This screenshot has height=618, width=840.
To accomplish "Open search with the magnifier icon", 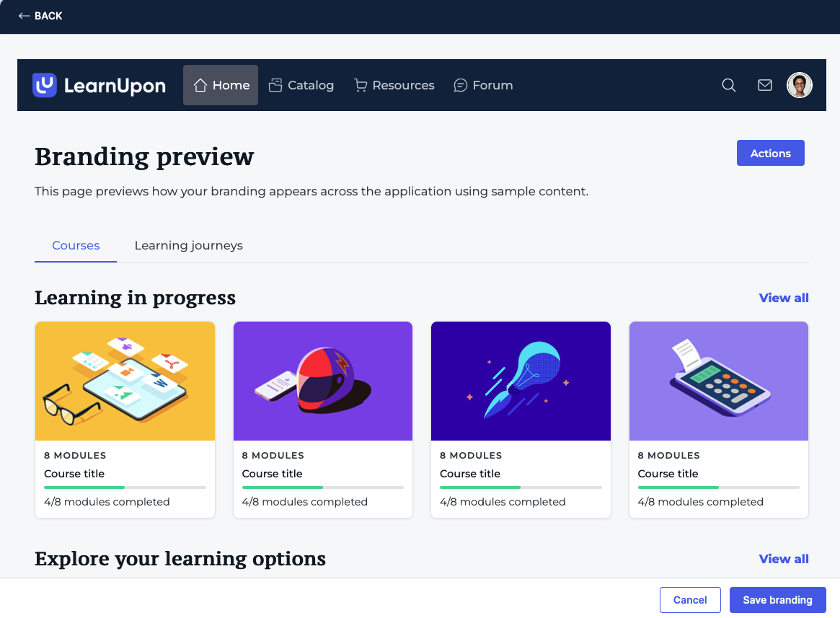I will pyautogui.click(x=728, y=85).
